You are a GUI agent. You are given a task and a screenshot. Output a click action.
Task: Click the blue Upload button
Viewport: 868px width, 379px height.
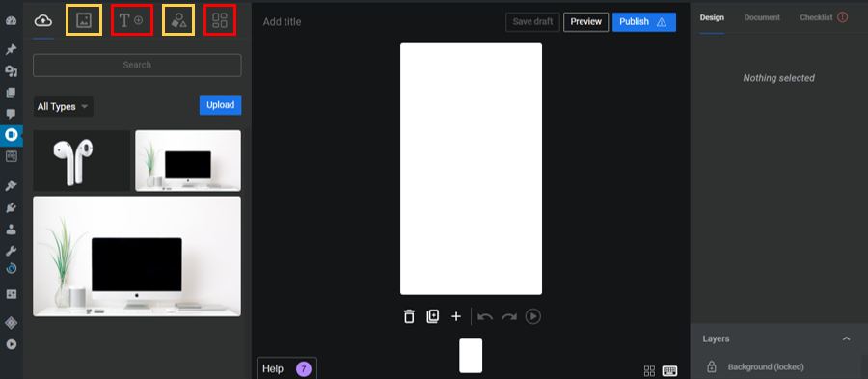click(220, 105)
